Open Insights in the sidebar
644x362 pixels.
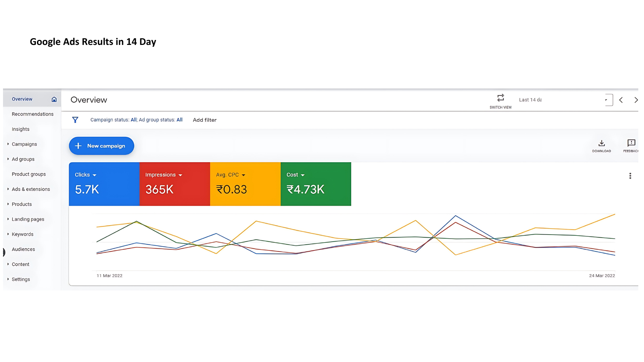[20, 129]
